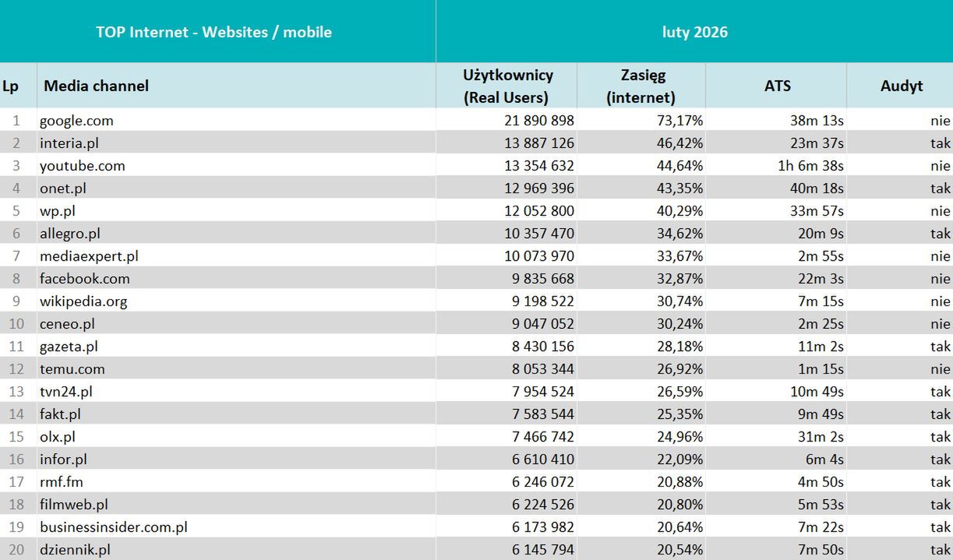This screenshot has height=560, width=953.
Task: Select the 'Audyt' column header
Action: click(x=902, y=86)
